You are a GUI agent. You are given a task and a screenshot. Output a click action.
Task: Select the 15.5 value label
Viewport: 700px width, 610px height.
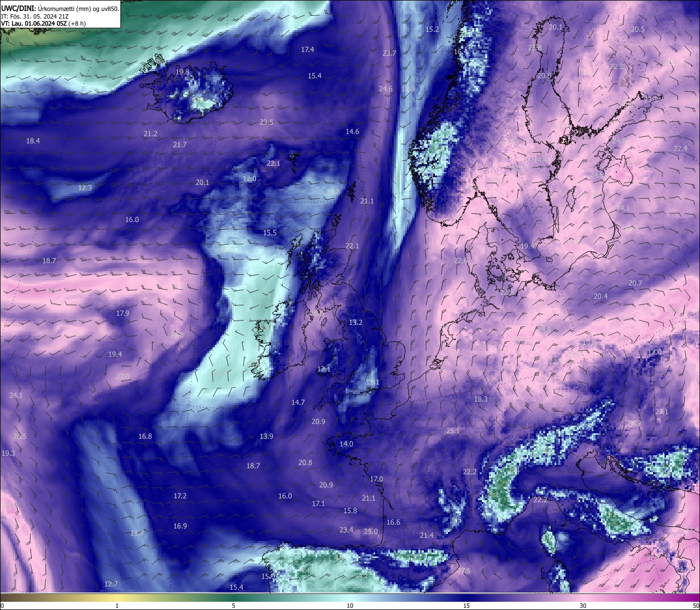pos(270,233)
